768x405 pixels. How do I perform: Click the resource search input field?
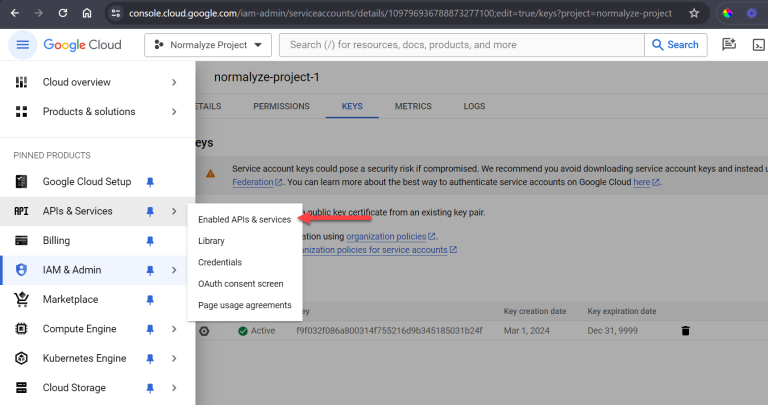(x=460, y=45)
